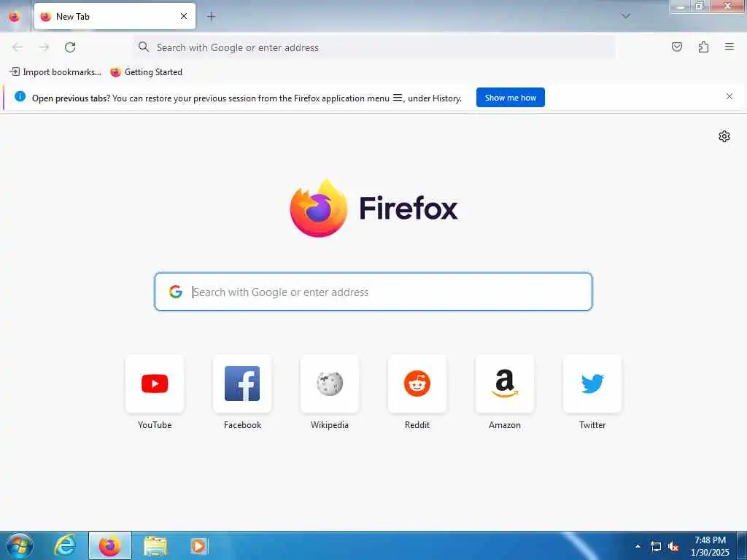The image size is (747, 560).
Task: Click the Firefox logo on the page
Action: (319, 208)
